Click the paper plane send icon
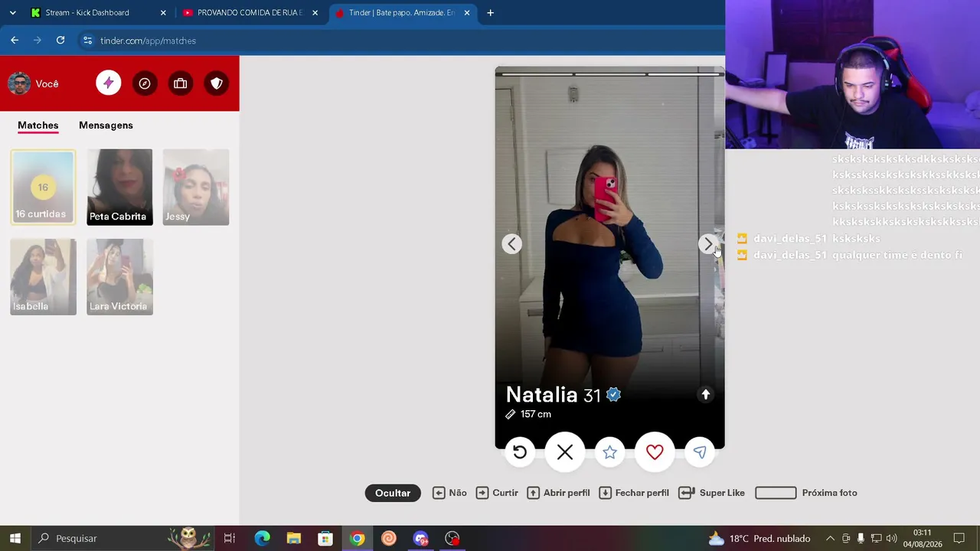Screen dimensions: 980x551 pos(700,452)
